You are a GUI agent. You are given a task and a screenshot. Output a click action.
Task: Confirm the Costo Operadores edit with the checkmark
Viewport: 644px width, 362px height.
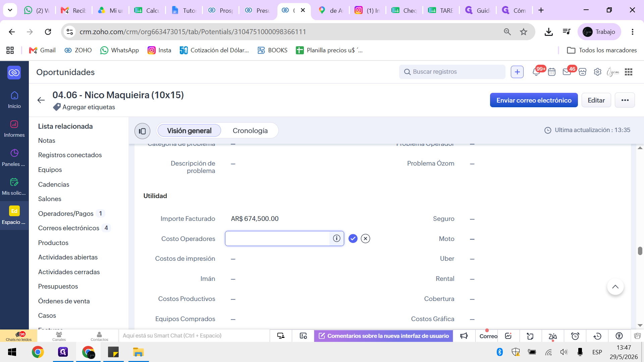pos(353,238)
